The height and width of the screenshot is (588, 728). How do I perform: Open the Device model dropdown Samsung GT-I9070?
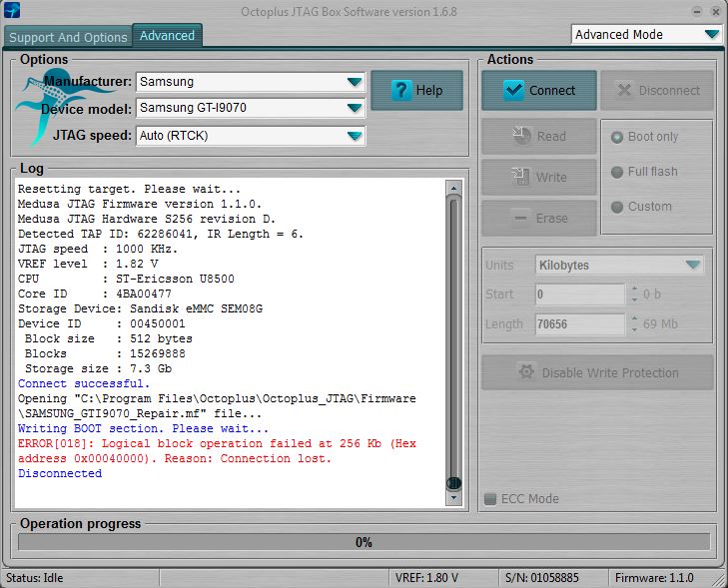coord(251,108)
